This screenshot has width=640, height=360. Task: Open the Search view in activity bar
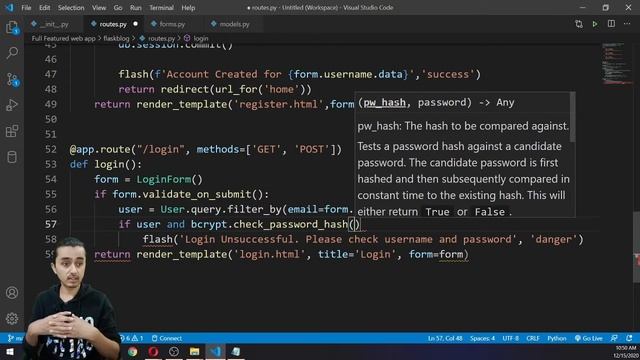12,53
